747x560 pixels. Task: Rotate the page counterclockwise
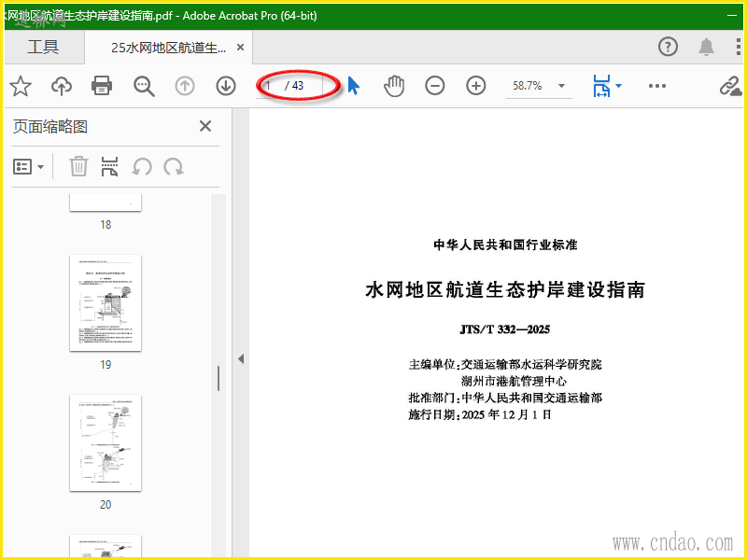[142, 167]
